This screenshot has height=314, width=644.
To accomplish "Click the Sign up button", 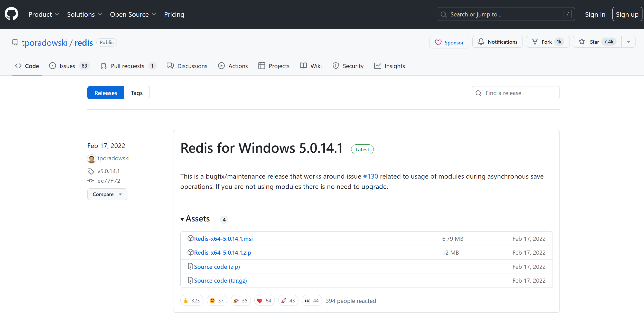I will (627, 14).
